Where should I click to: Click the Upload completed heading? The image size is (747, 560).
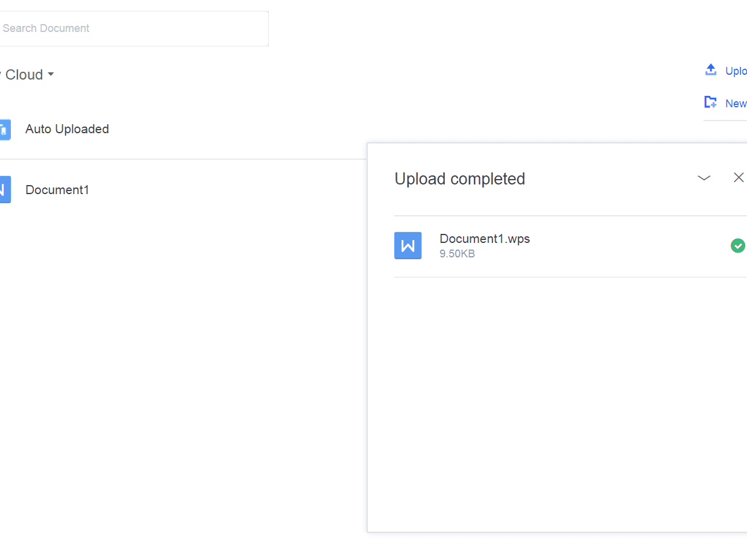459,179
